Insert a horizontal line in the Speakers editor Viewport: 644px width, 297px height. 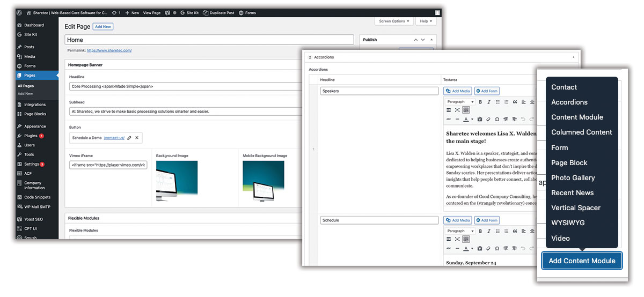(457, 119)
